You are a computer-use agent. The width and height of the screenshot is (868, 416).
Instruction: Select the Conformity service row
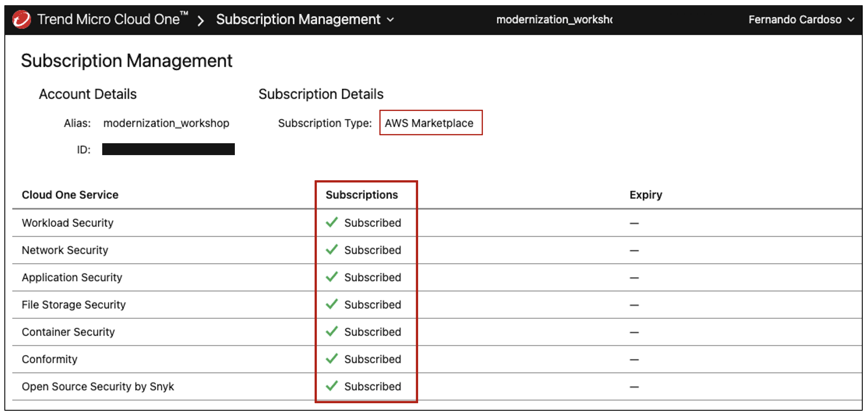tap(437, 360)
